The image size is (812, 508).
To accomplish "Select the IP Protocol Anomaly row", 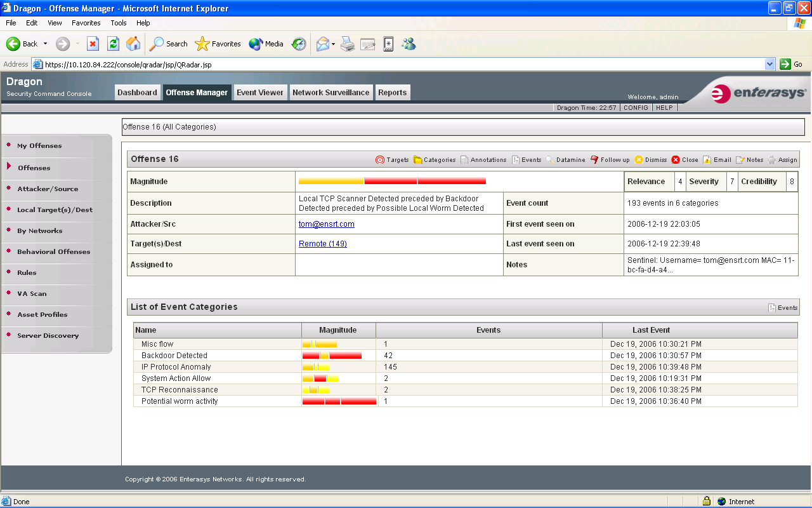I will click(466, 367).
